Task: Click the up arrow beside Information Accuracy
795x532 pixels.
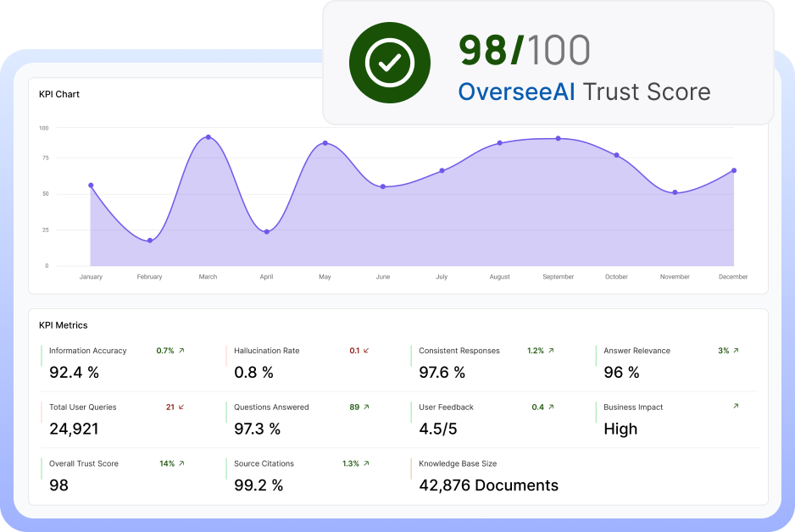Action: [181, 351]
